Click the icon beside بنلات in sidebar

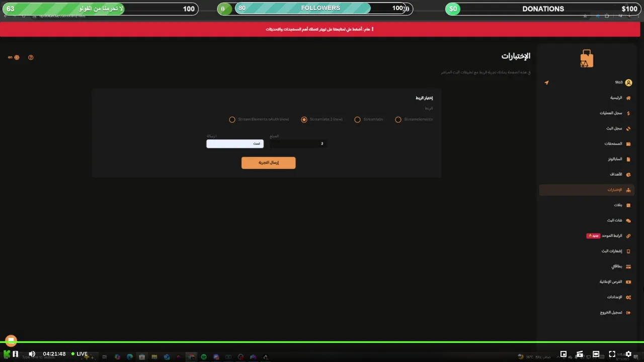[628, 205]
